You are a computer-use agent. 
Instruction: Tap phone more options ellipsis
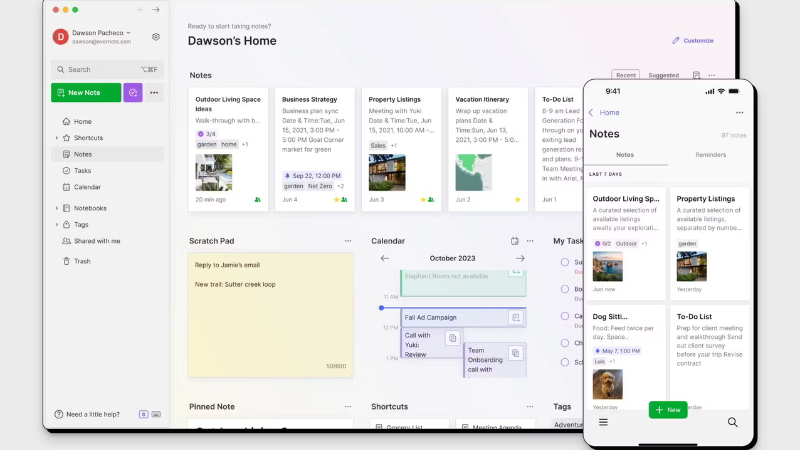pyautogui.click(x=739, y=112)
